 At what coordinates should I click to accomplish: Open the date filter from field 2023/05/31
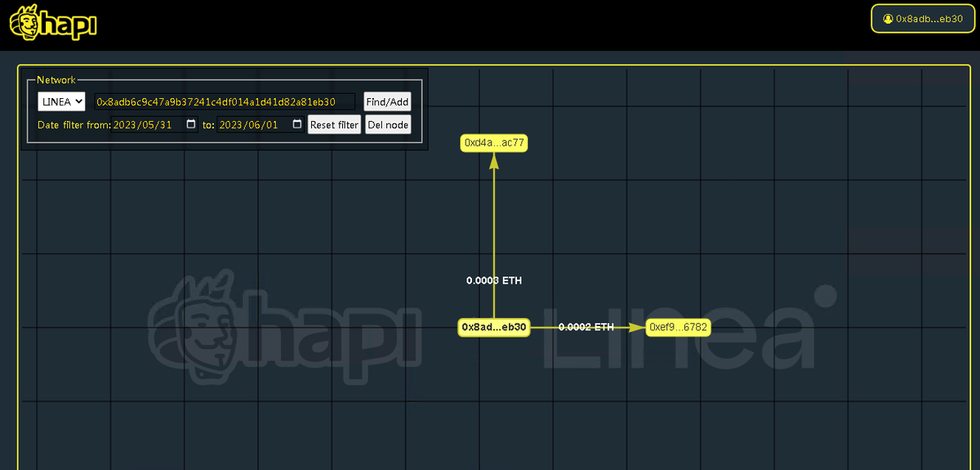[x=154, y=125]
